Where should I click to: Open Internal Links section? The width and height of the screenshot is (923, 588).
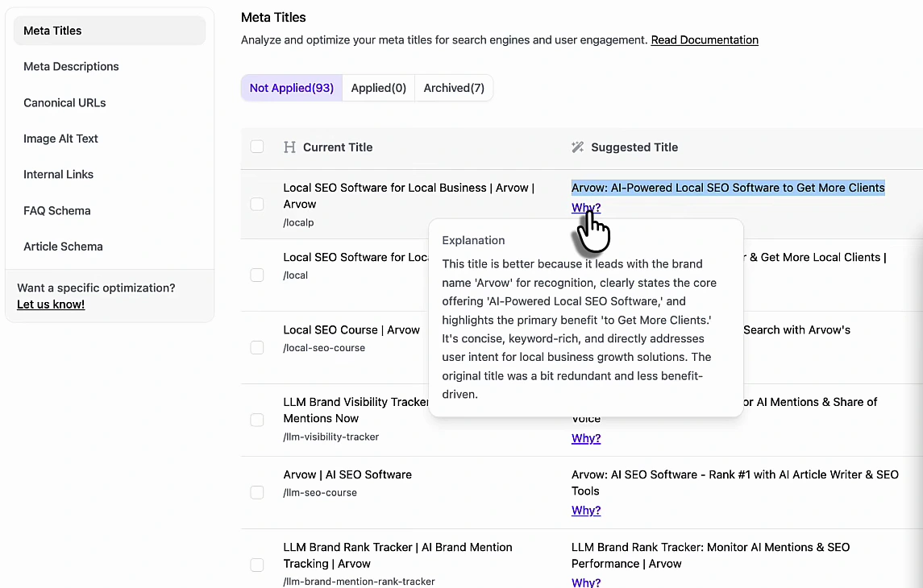click(x=58, y=175)
